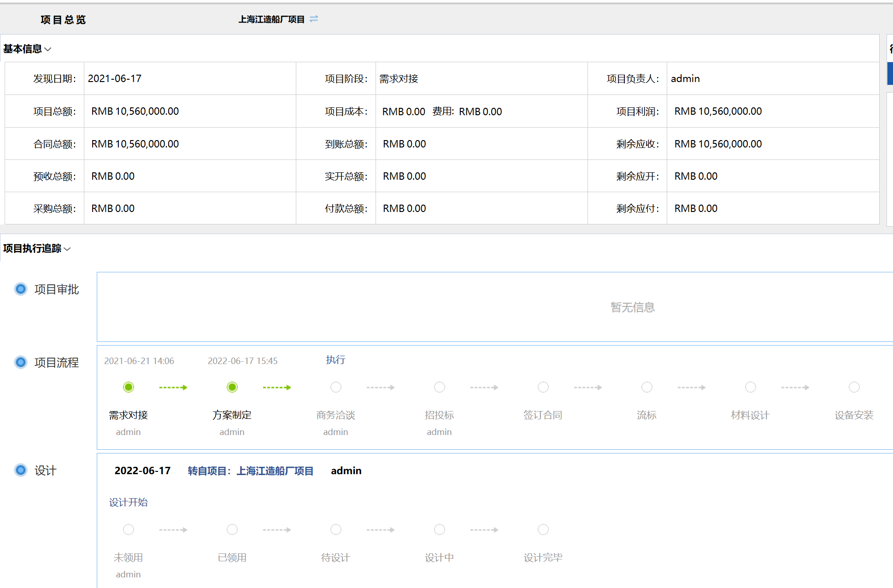
Task: Select the 设计 tracking node marker
Action: 21,470
